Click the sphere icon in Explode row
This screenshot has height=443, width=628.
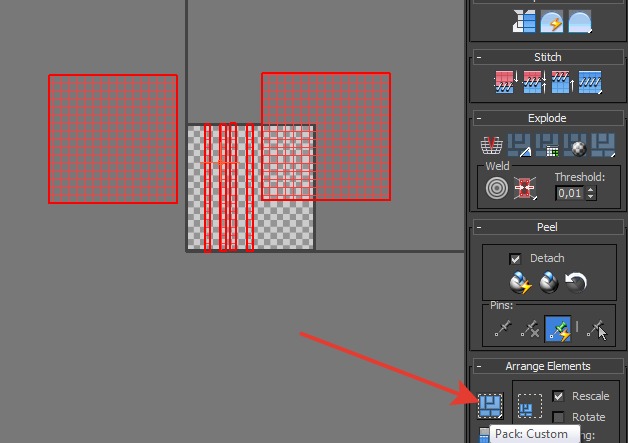(x=577, y=146)
